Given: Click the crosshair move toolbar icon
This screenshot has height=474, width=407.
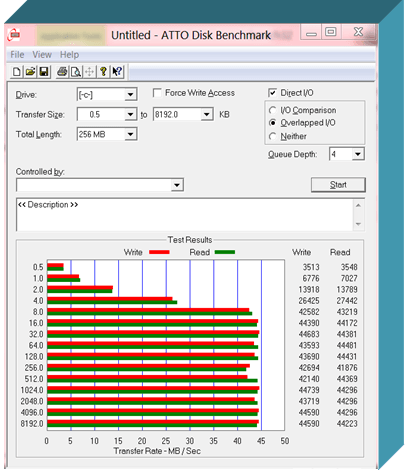Looking at the screenshot, I should coord(90,71).
